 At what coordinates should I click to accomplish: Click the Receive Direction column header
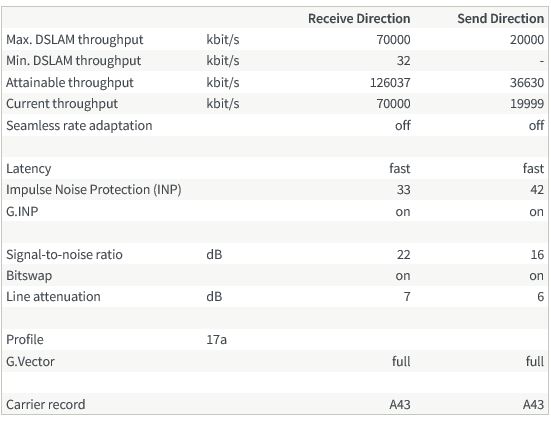pyautogui.click(x=359, y=18)
